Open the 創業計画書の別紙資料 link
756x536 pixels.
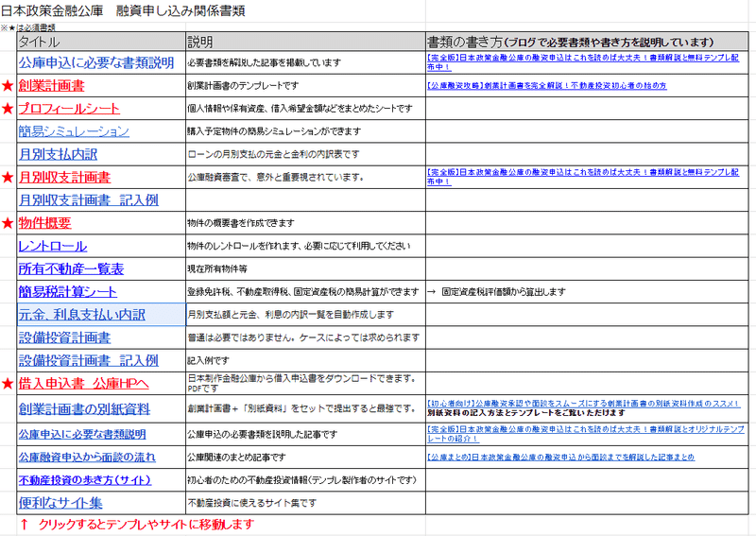84,409
